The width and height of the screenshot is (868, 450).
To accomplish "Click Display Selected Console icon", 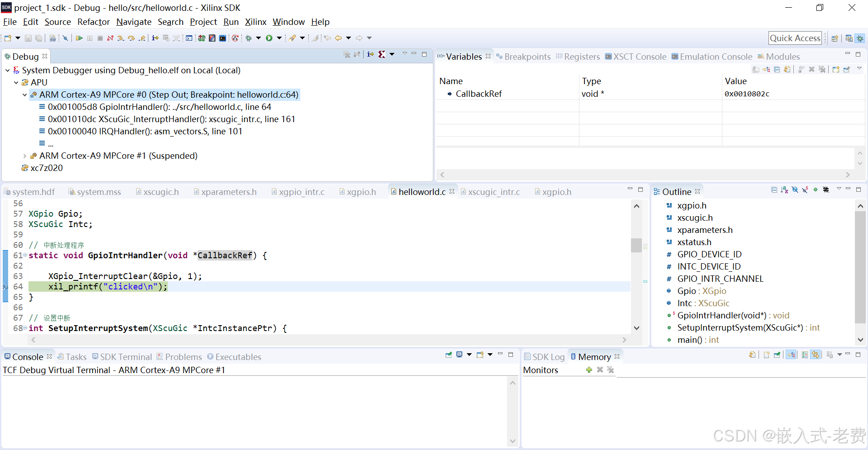I will click(x=459, y=355).
